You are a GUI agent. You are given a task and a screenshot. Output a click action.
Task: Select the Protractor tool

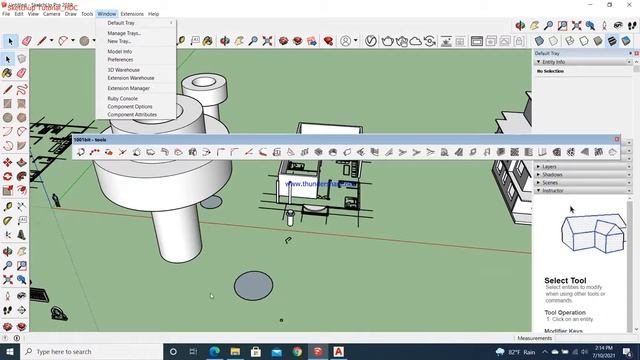(7, 221)
